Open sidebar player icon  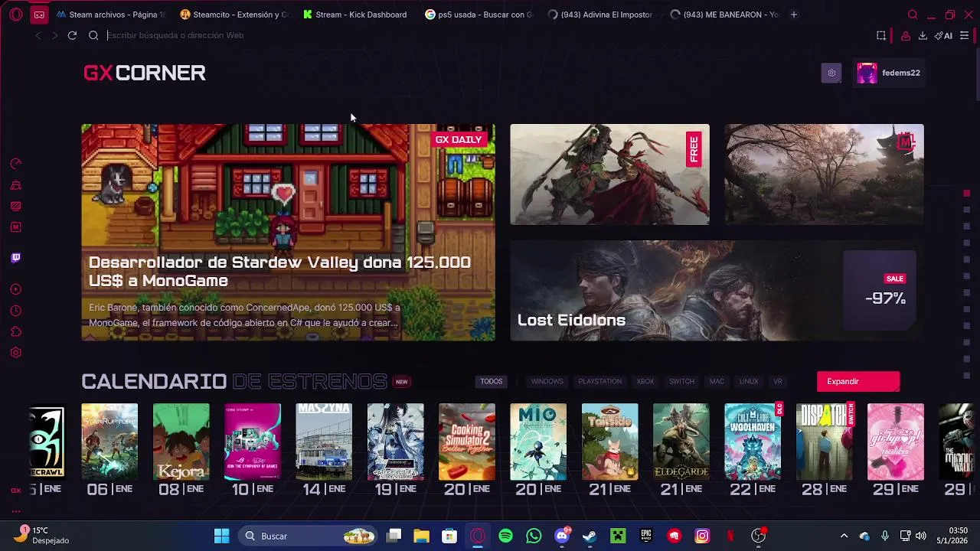(x=16, y=289)
